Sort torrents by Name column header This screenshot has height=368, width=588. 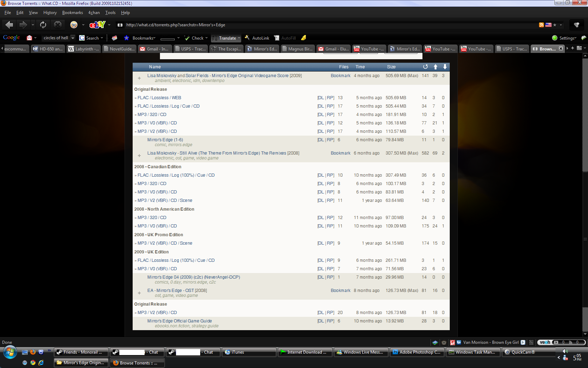[155, 67]
